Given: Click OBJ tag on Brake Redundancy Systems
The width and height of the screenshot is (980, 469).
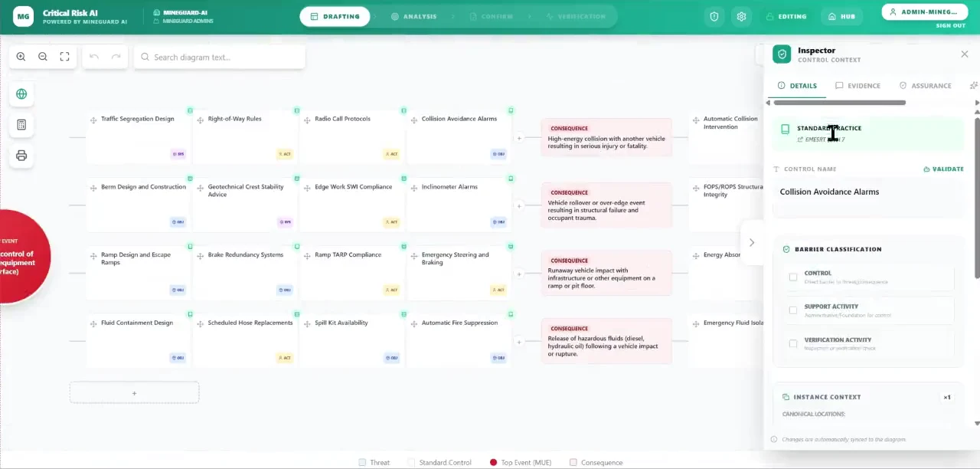Looking at the screenshot, I should tap(285, 290).
